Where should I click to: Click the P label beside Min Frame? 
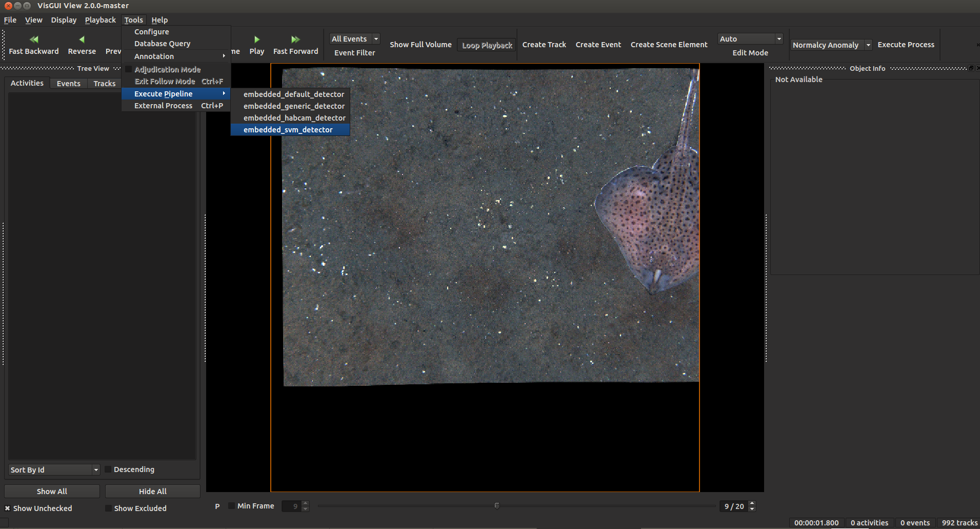tap(217, 506)
